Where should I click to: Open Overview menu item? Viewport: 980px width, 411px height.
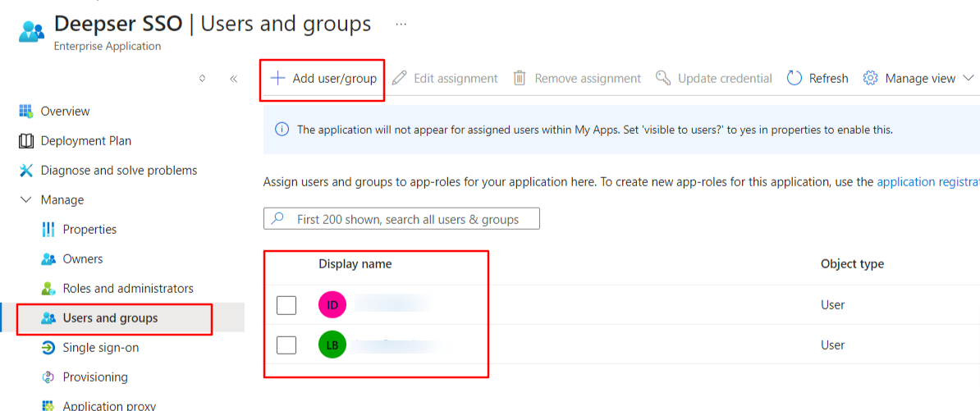pos(65,112)
